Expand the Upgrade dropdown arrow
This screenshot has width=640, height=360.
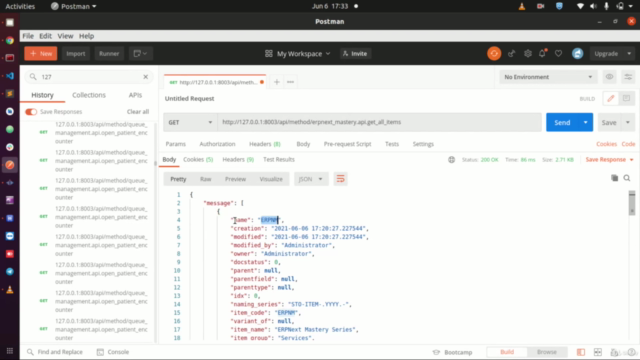[629, 53]
